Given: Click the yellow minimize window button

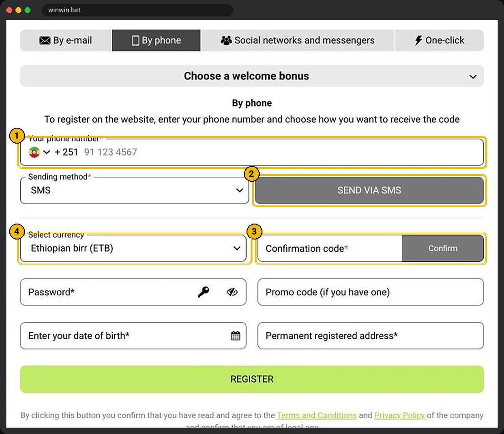Looking at the screenshot, I should [x=18, y=10].
